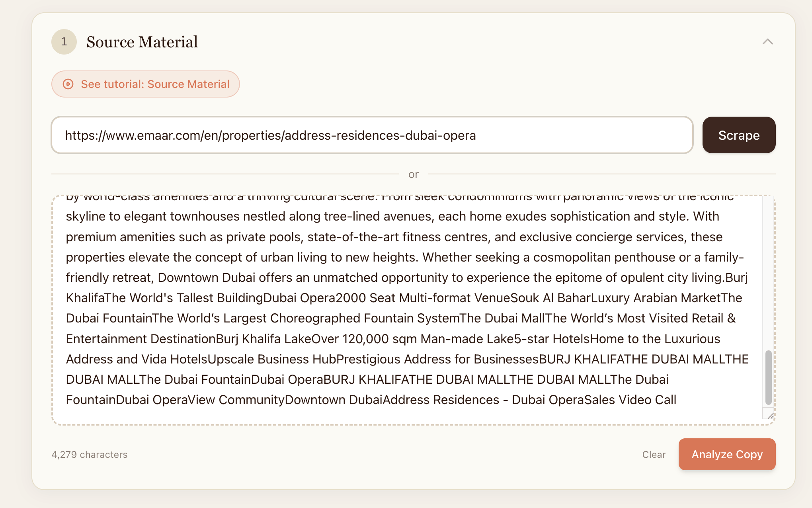Click the textarea vertical scrollbar thumb
The width and height of the screenshot is (812, 508).
768,377
